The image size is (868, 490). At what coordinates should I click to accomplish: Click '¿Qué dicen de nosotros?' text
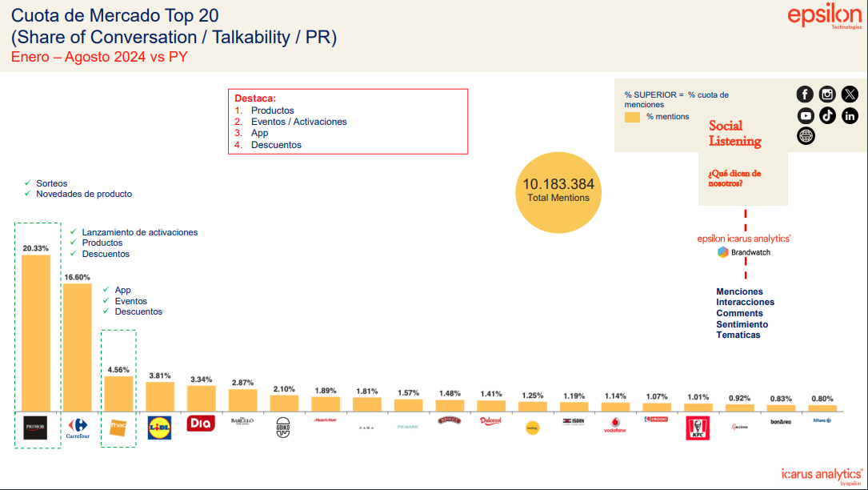[x=734, y=179]
